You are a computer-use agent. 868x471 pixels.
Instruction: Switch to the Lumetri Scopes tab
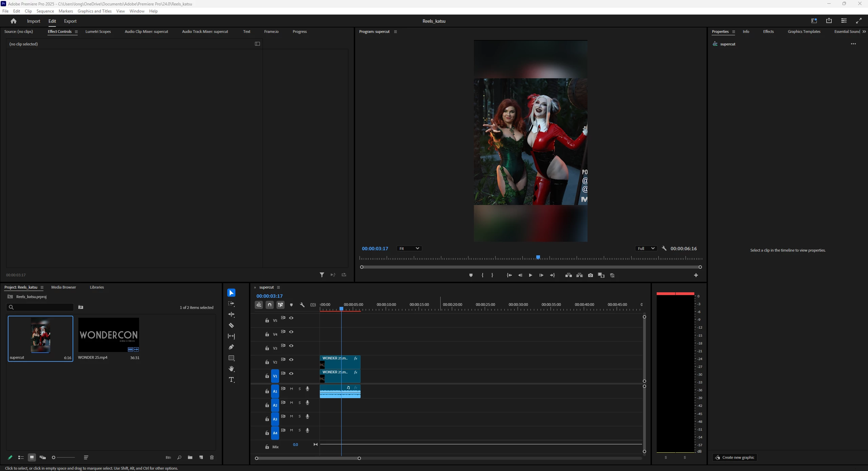(x=98, y=32)
